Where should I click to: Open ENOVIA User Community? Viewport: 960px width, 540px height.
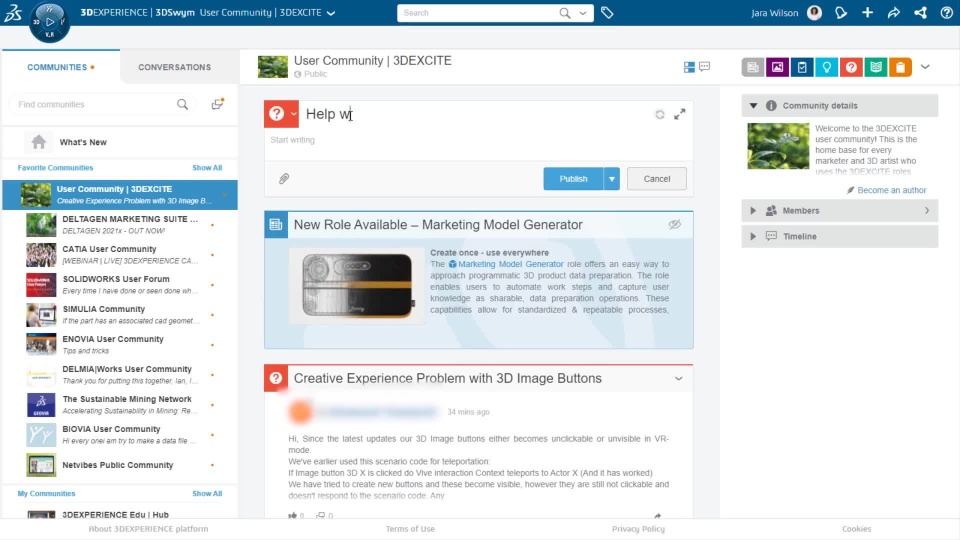120,345
